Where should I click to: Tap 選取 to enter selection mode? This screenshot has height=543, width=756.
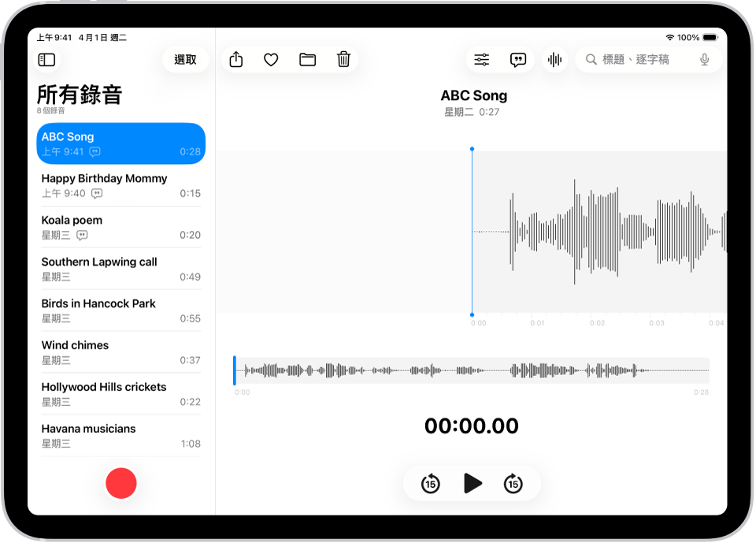pos(186,59)
